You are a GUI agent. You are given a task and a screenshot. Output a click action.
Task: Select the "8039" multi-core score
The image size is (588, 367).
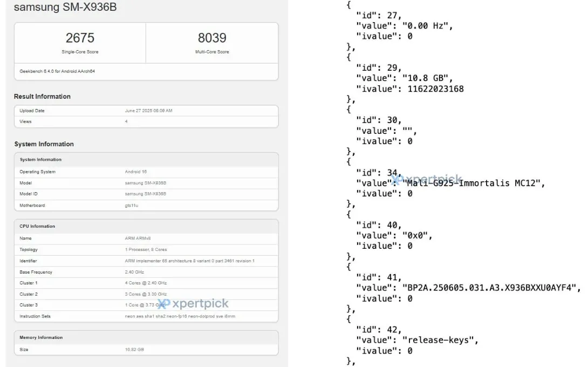coord(212,38)
